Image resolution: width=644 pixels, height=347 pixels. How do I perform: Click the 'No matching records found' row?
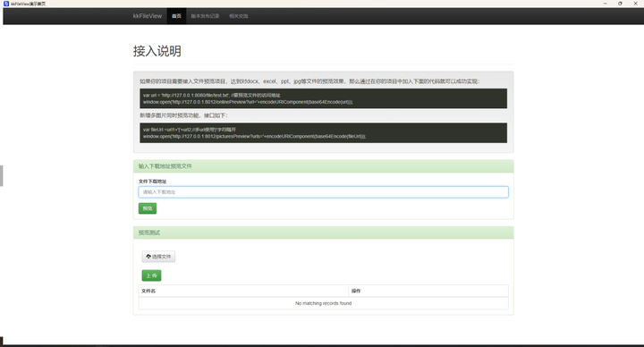(x=323, y=303)
